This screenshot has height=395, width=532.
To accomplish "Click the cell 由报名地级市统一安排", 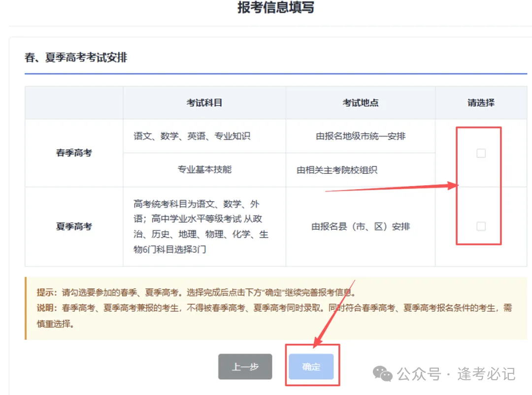I will click(360, 136).
